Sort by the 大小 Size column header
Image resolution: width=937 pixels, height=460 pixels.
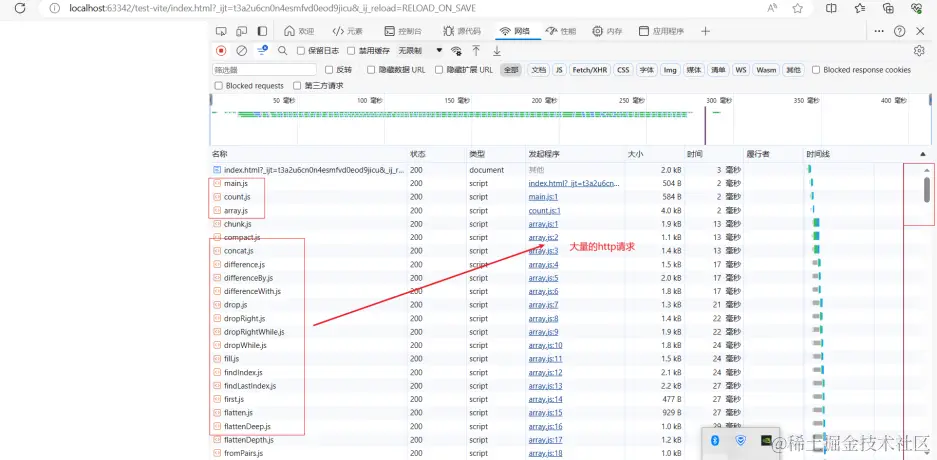point(654,154)
